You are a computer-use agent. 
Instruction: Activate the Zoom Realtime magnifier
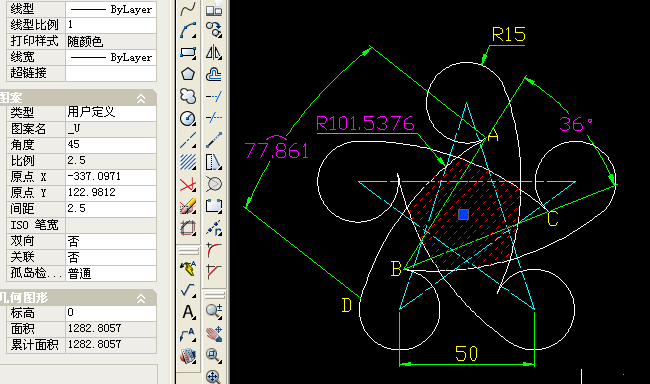214,312
